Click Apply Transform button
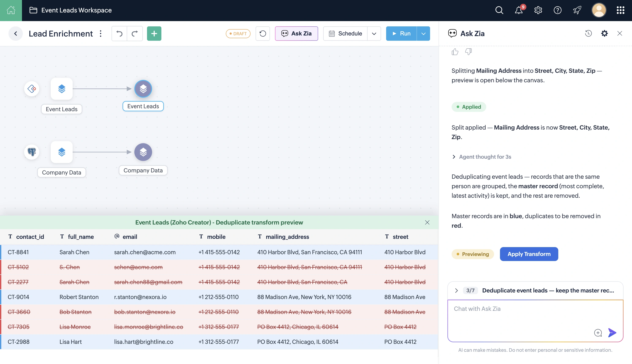Screen dimensions: 632x364 pyautogui.click(x=529, y=254)
